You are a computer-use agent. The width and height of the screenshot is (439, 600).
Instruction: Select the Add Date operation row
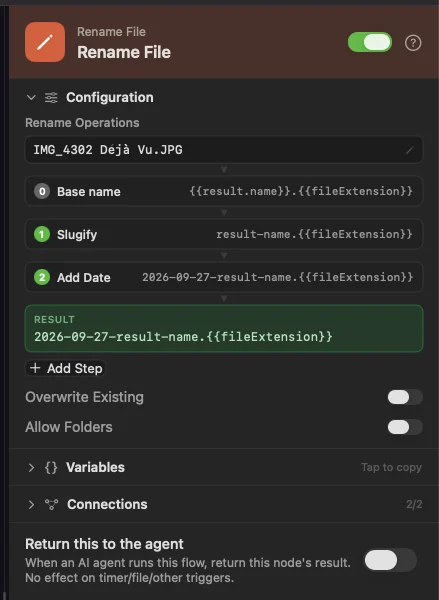point(224,277)
